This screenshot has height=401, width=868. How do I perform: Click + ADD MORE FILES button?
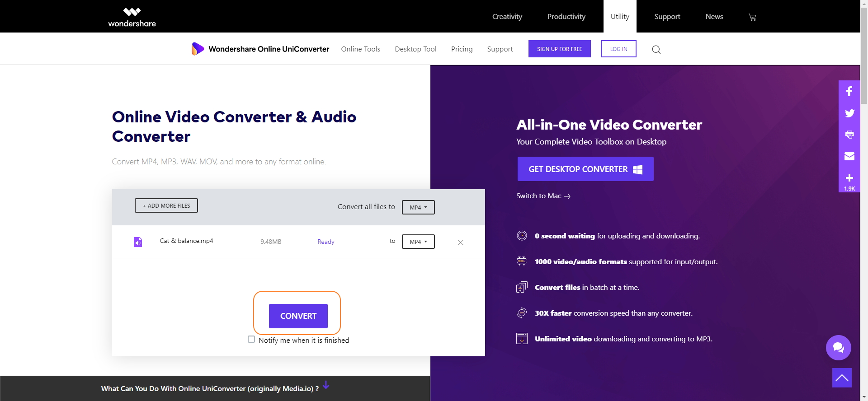(166, 205)
